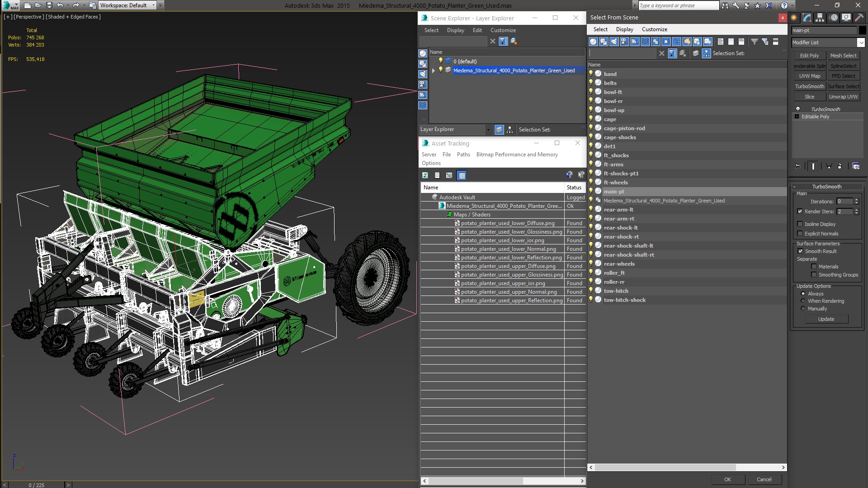Toggle Display Geometry filter in Select From Scene
868x488 pixels.
[593, 42]
